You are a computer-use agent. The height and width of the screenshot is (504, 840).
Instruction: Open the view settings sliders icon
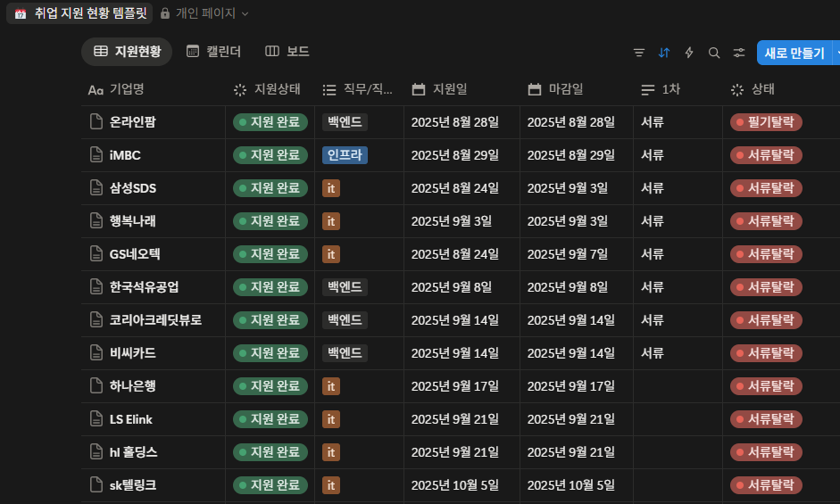point(738,53)
